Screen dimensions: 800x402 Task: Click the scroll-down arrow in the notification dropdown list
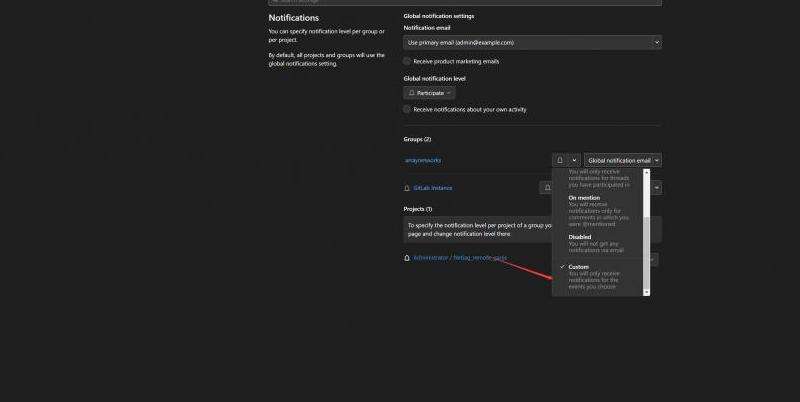(646, 291)
